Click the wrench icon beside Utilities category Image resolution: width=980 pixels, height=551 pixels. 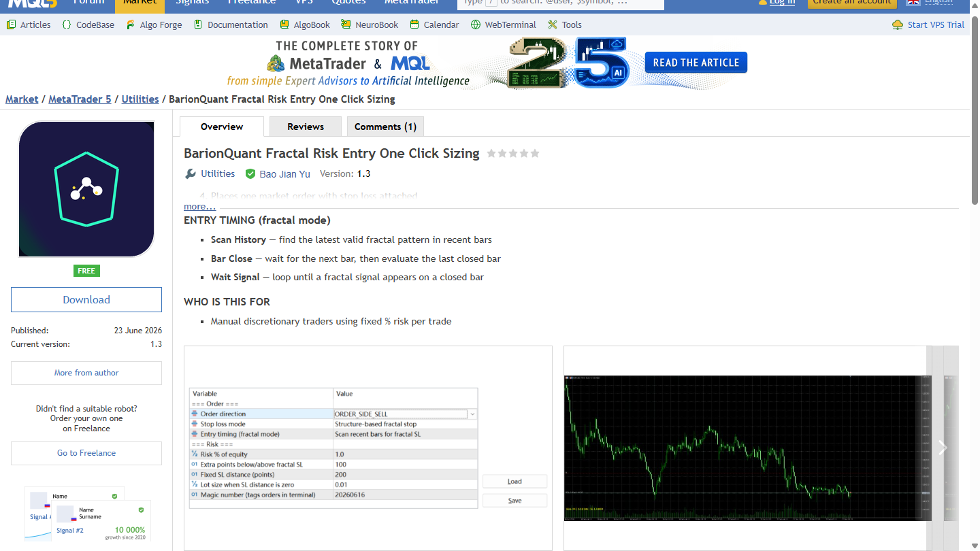(x=191, y=173)
